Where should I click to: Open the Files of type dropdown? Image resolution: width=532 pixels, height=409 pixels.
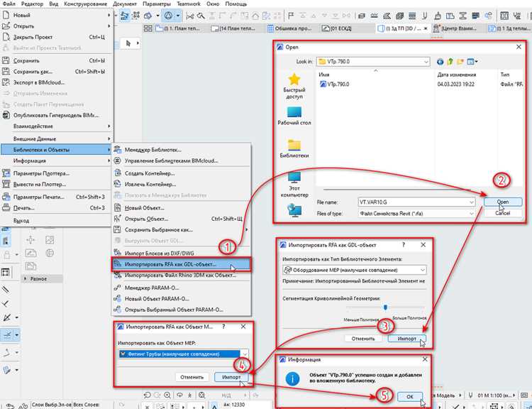tap(471, 213)
